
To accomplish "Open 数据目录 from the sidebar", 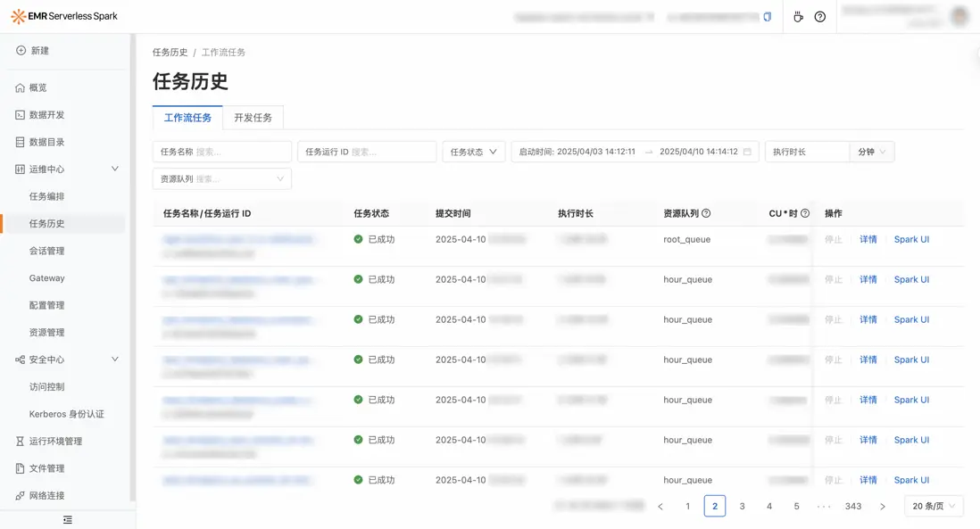I will click(46, 143).
